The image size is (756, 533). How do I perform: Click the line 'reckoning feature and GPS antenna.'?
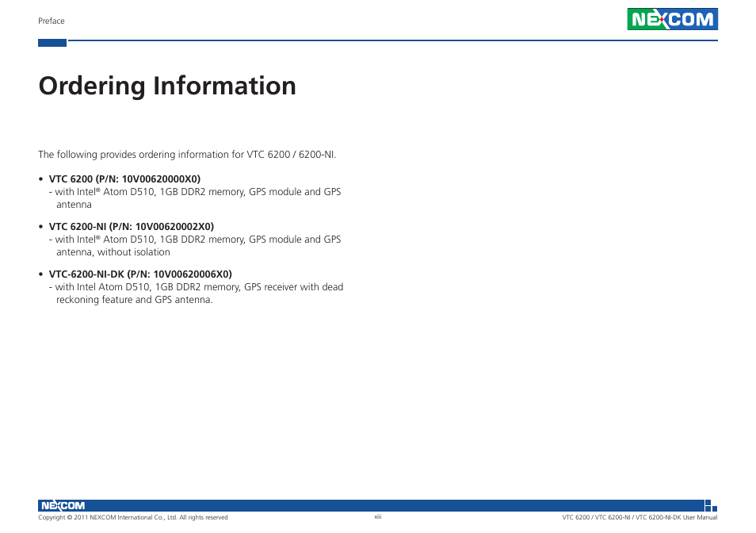135,300
